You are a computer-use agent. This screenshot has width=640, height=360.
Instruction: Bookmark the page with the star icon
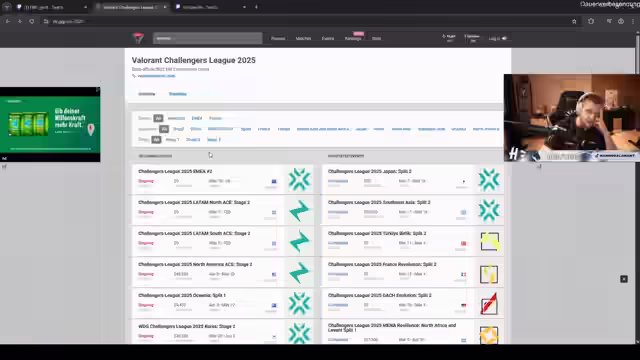(574, 21)
